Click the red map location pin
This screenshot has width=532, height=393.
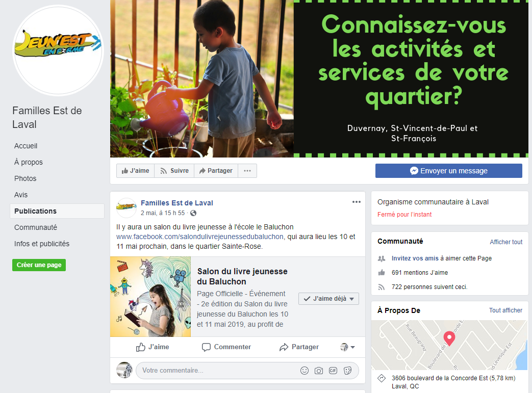click(x=449, y=338)
